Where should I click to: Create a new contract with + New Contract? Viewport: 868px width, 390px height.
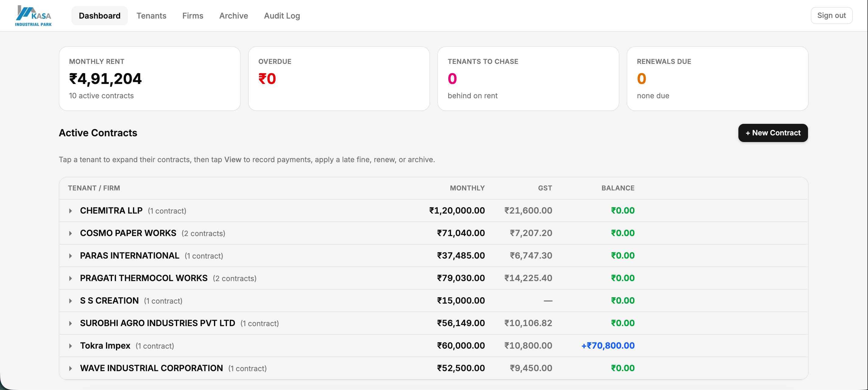tap(773, 133)
